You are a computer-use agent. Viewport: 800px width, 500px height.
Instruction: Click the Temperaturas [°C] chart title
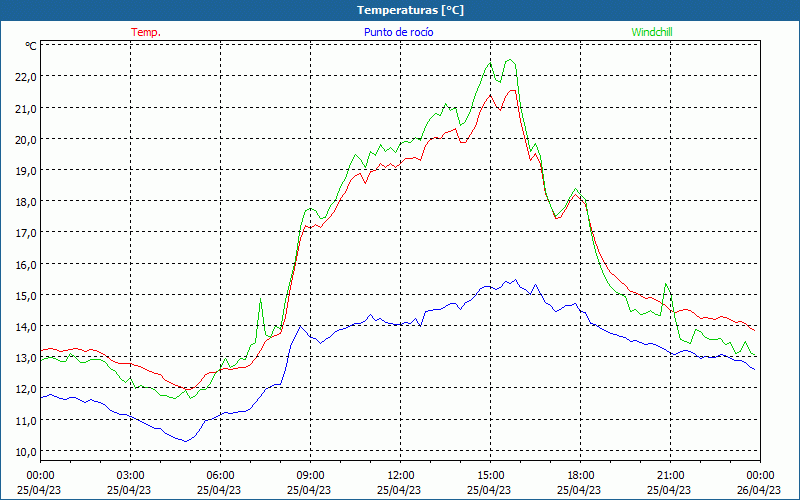[x=410, y=10]
